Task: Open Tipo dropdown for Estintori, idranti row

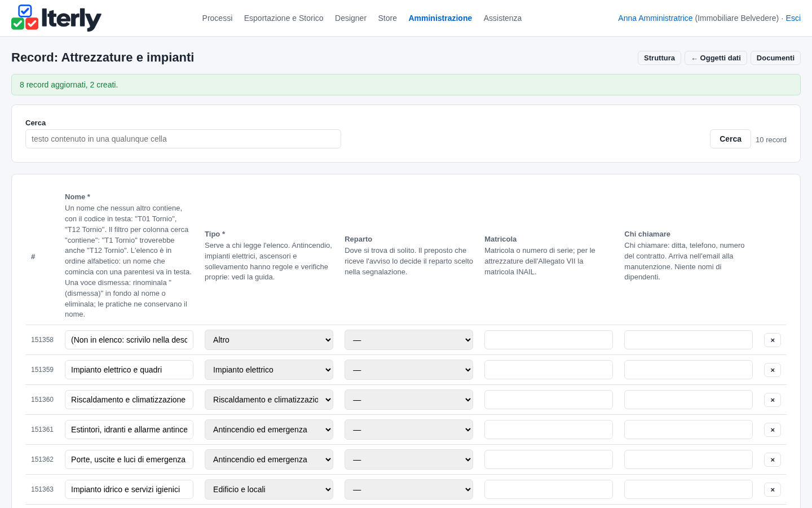Action: coord(269,430)
